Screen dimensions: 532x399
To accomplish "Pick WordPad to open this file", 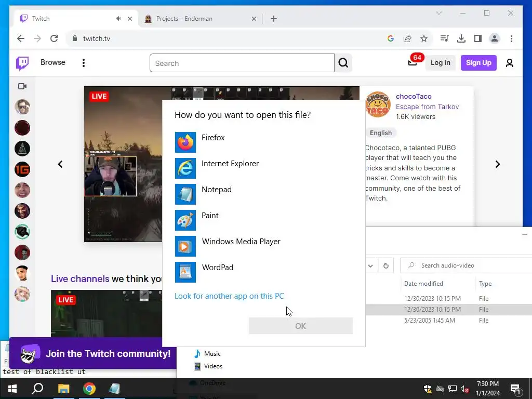I will 263,272.
